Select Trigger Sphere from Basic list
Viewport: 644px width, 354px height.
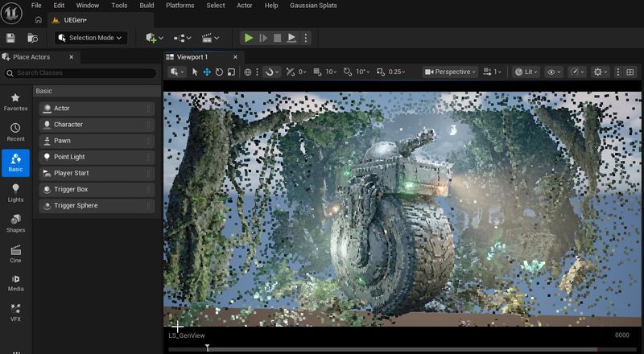click(97, 205)
